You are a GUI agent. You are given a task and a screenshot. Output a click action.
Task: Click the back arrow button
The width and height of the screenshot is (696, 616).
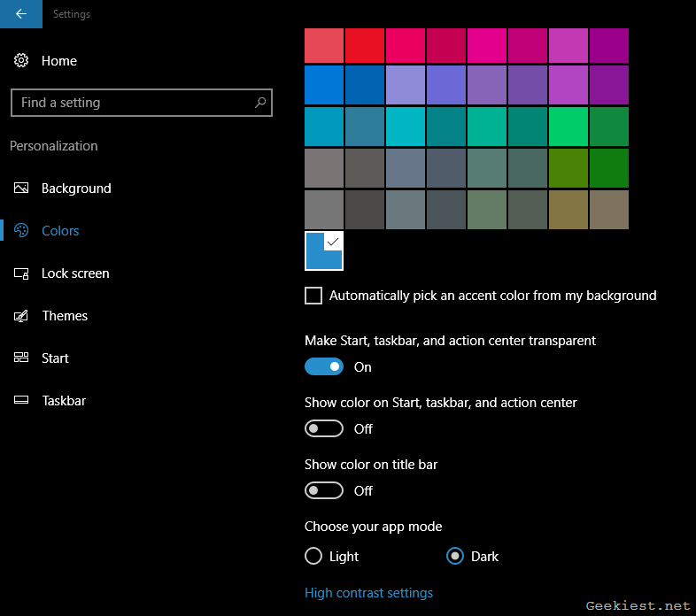pyautogui.click(x=20, y=14)
